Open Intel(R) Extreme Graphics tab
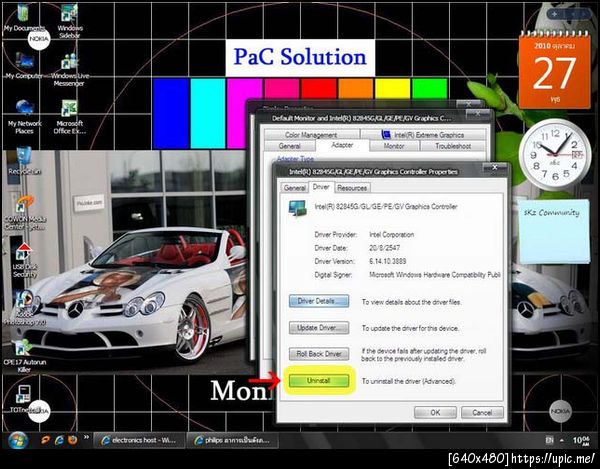 point(423,135)
